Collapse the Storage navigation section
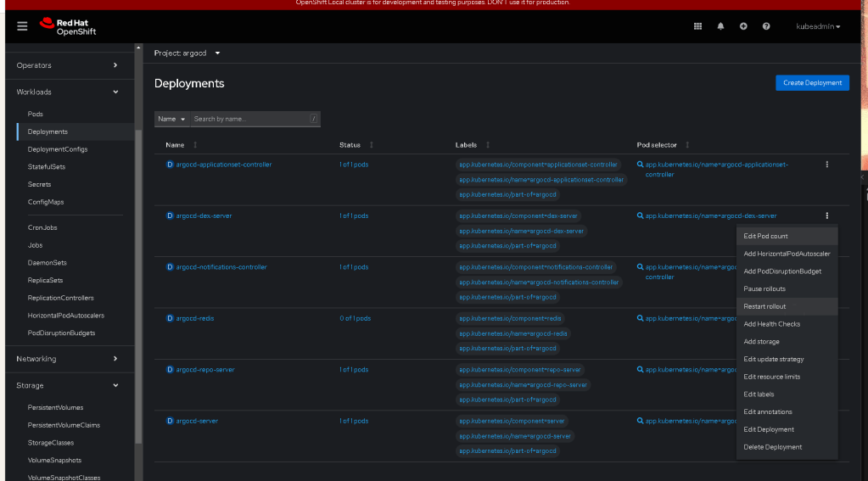Screen dimensions: 868x481 (70, 385)
